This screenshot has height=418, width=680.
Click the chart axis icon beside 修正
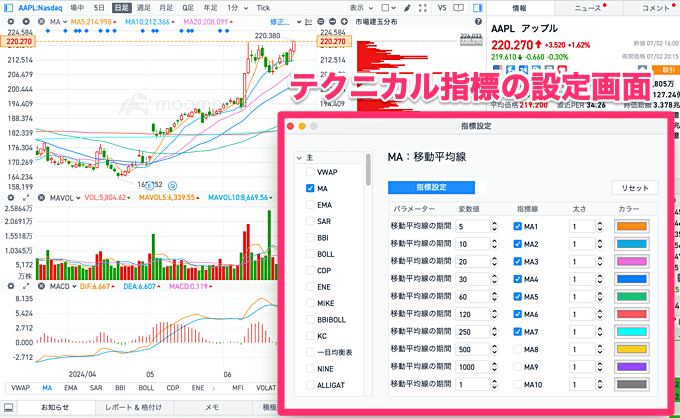[309, 22]
